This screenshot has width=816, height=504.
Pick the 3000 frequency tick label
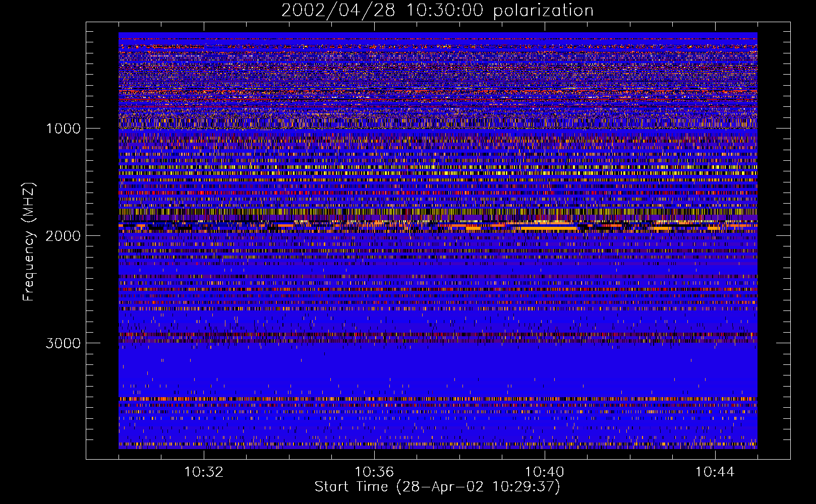[63, 343]
